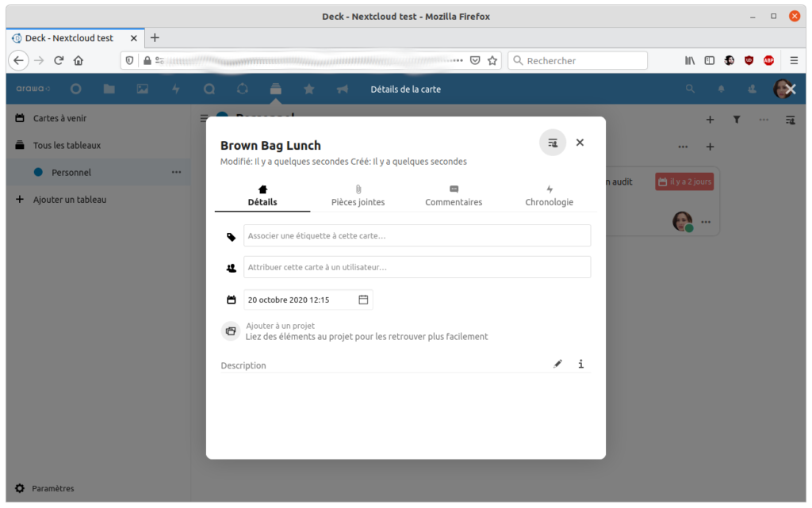
Task: Open the Détails tab
Action: click(x=262, y=196)
